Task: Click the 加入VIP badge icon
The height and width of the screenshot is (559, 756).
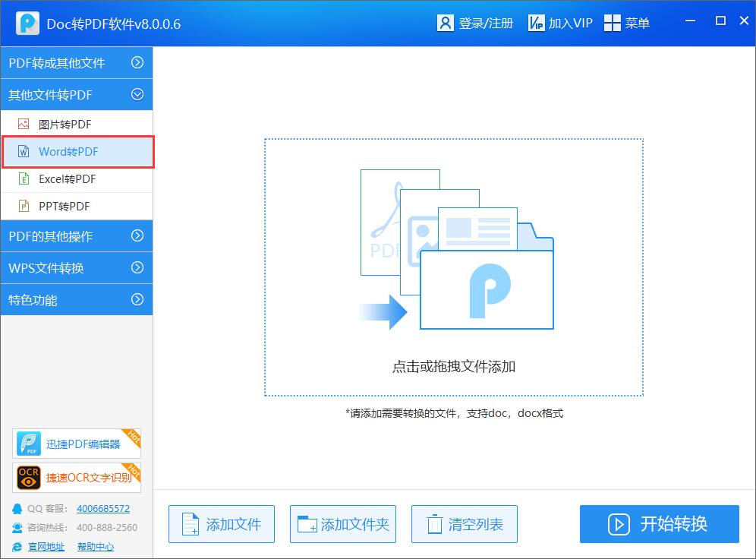Action: 536,22
